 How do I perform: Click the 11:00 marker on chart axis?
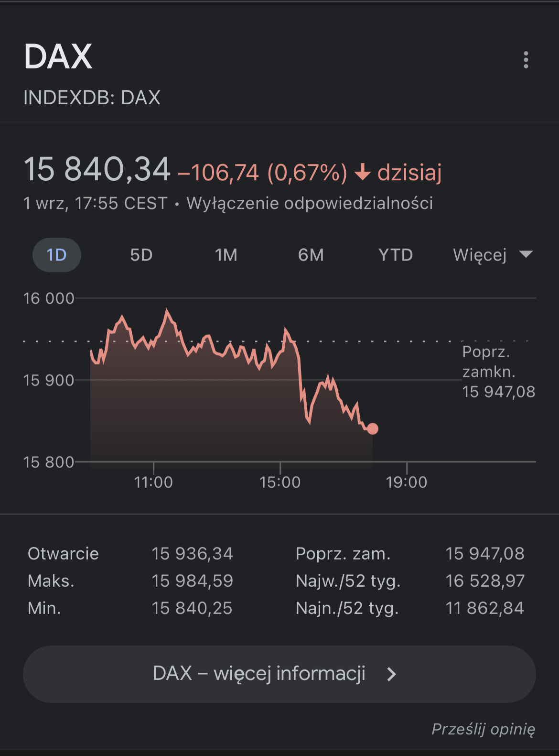coord(153,482)
